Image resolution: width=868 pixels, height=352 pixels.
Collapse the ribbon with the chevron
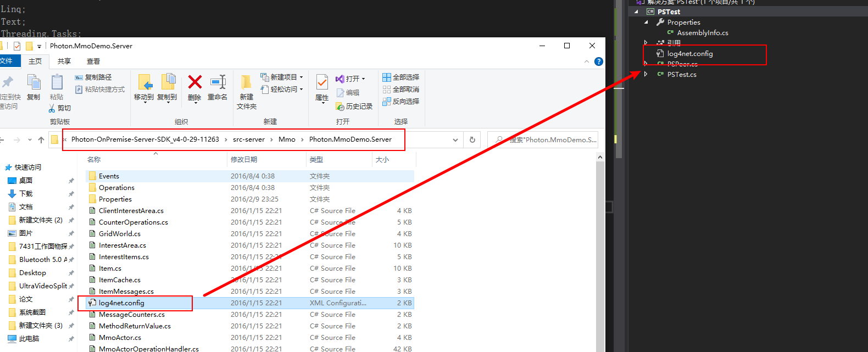pos(587,62)
